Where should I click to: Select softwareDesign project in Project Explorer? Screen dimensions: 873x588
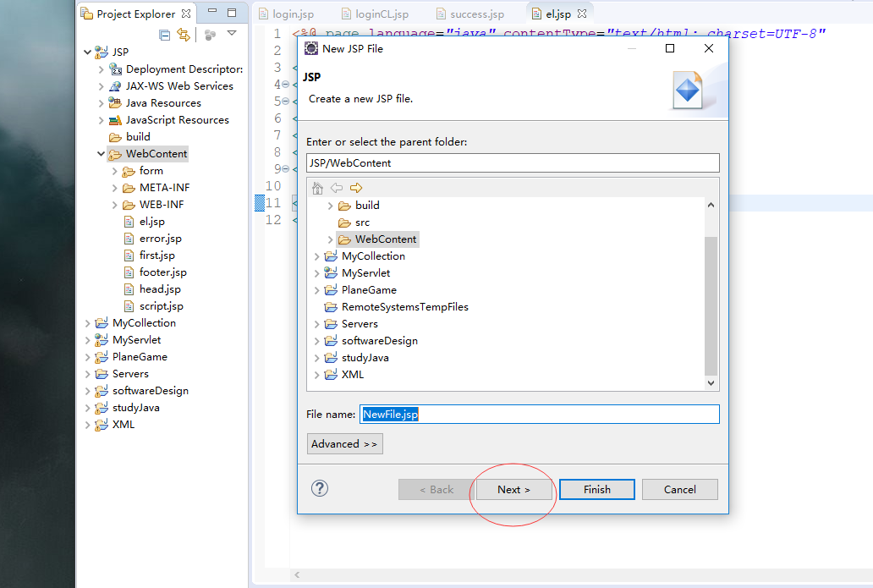click(151, 391)
